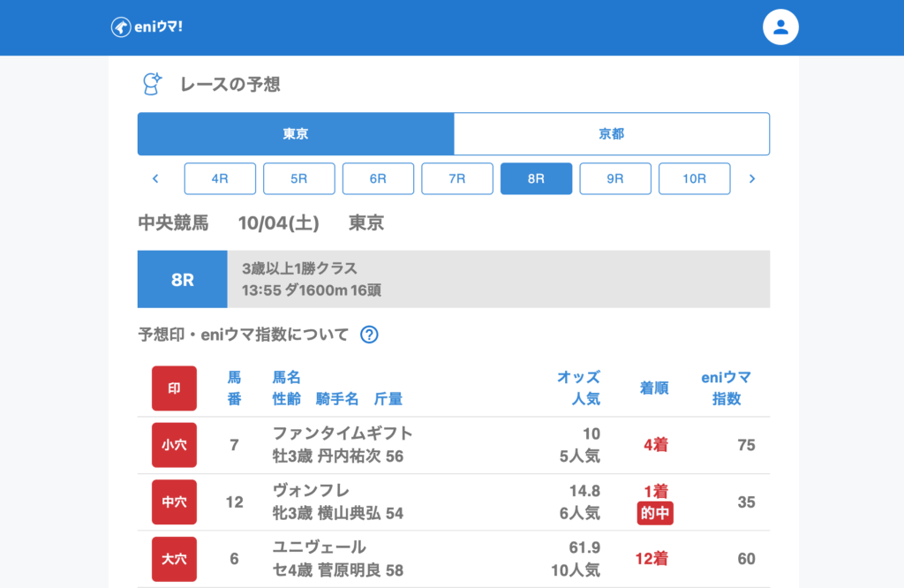
Task: Click the eniウマ! logo in header
Action: click(147, 27)
